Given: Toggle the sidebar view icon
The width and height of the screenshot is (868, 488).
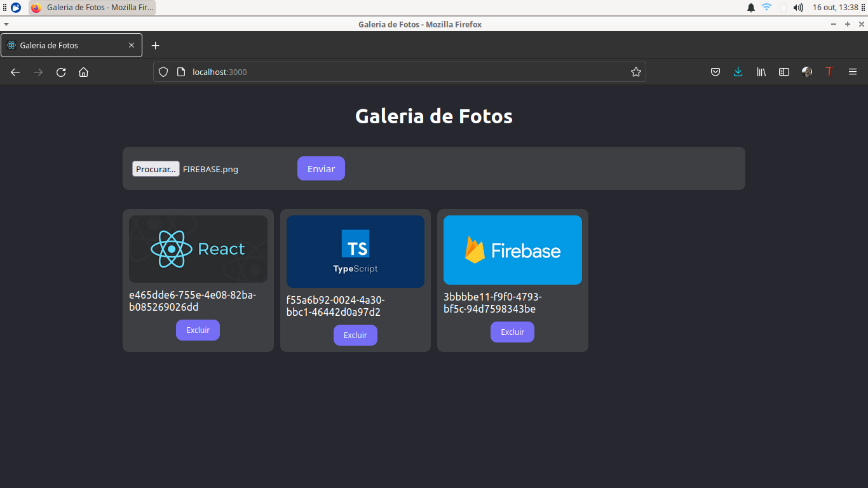Looking at the screenshot, I should (783, 72).
